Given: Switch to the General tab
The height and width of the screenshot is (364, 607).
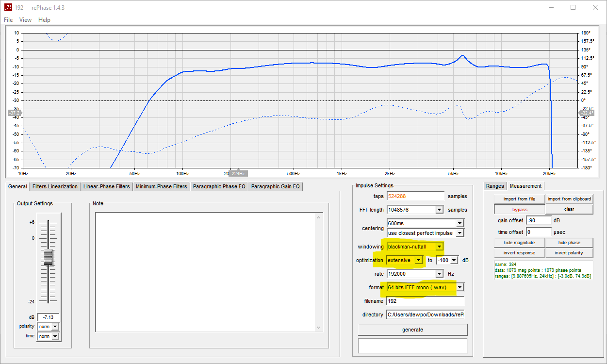Looking at the screenshot, I should coord(17,186).
